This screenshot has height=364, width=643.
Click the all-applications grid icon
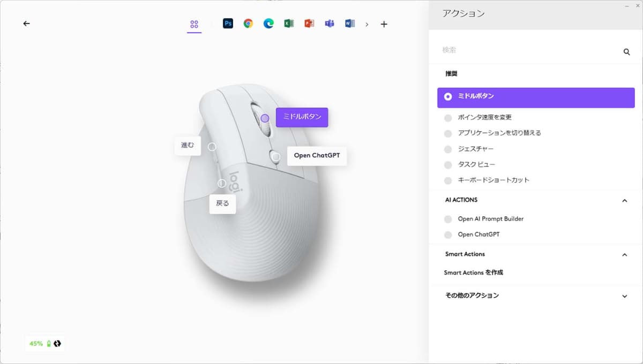194,24
